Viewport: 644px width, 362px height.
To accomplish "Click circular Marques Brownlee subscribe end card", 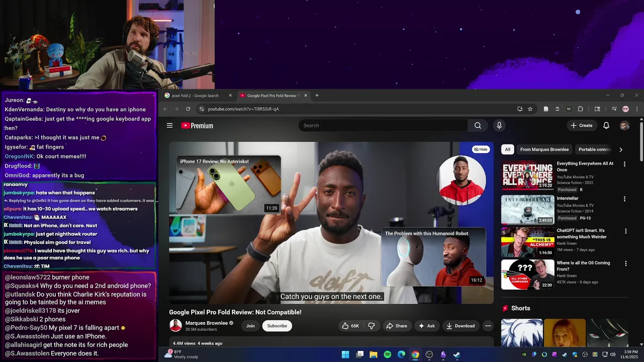I will (x=462, y=181).
